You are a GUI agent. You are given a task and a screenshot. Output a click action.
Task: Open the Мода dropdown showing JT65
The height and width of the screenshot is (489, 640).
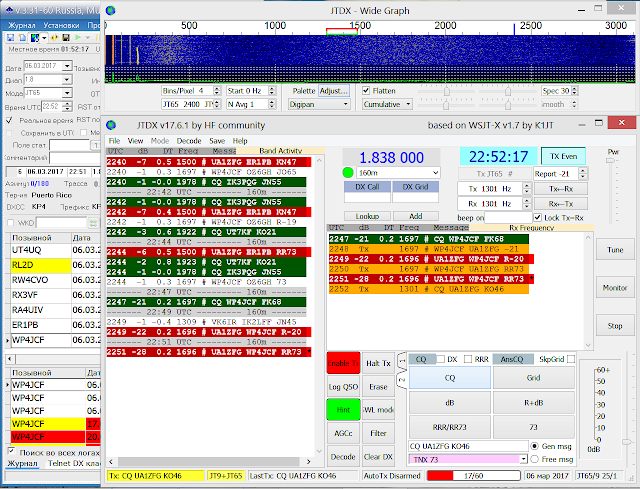pos(67,93)
